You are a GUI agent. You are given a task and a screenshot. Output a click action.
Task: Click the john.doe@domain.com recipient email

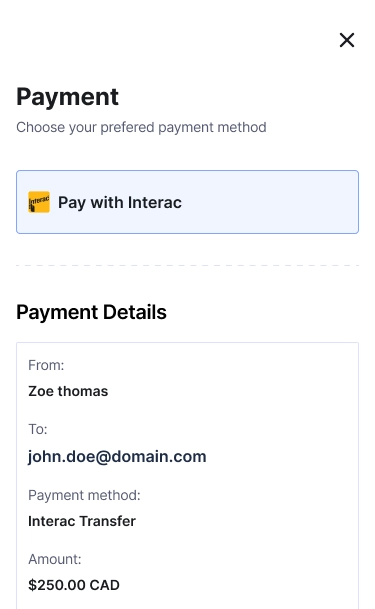coord(117,456)
